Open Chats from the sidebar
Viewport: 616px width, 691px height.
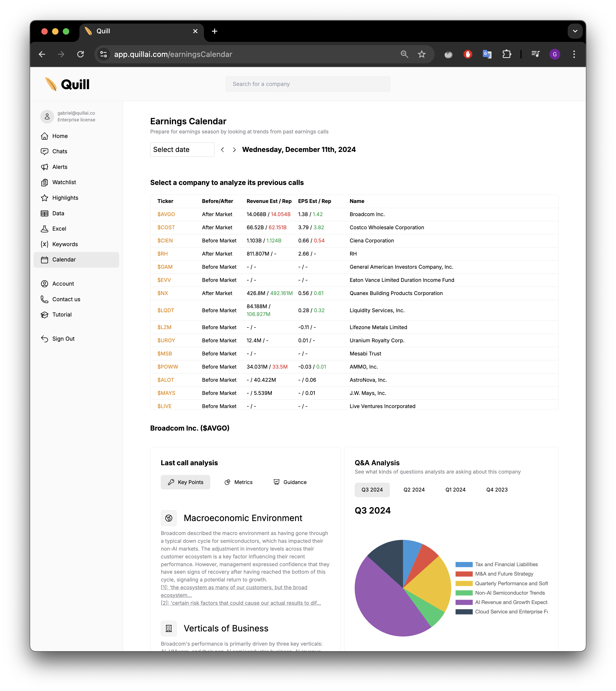76,151
